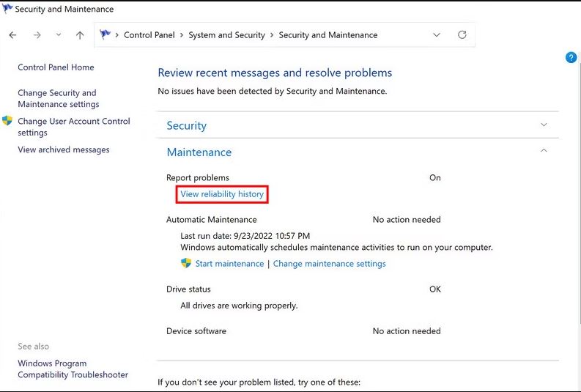Open help with the question mark icon

pos(571,57)
